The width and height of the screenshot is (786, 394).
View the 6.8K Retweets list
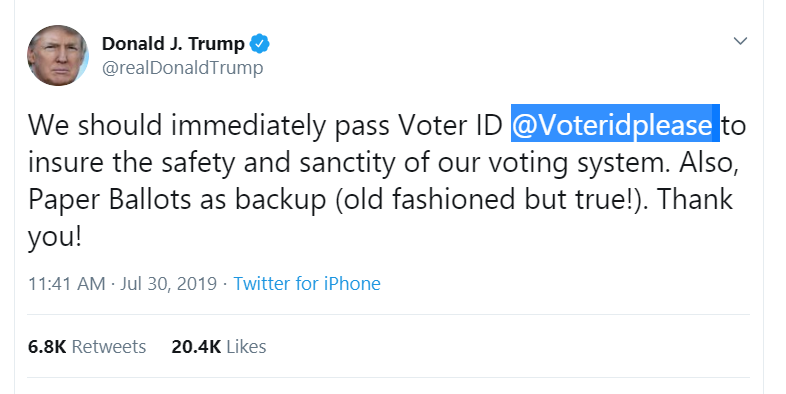(87, 347)
